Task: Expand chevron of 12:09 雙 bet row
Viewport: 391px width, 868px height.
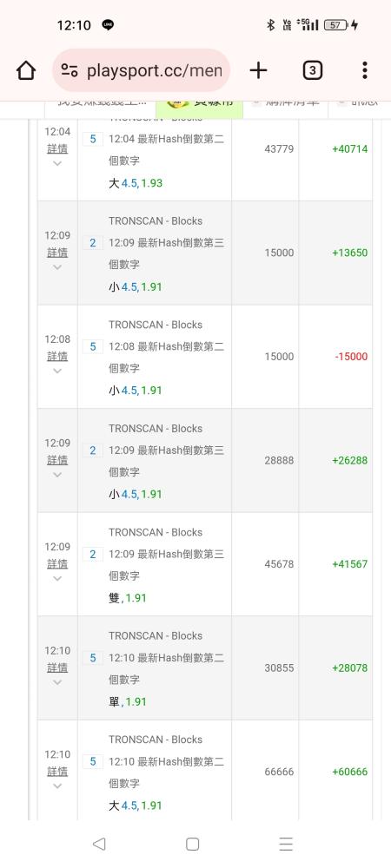Action: pos(57,578)
